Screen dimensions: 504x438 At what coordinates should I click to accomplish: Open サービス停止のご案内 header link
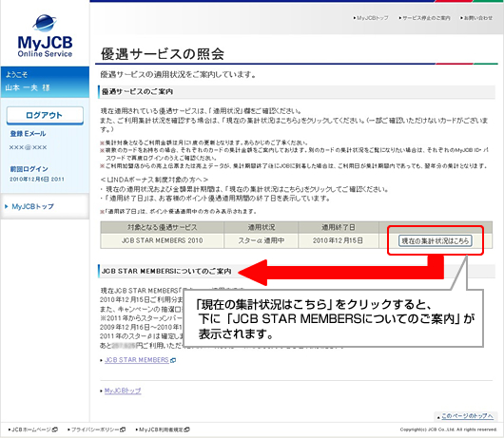[426, 18]
